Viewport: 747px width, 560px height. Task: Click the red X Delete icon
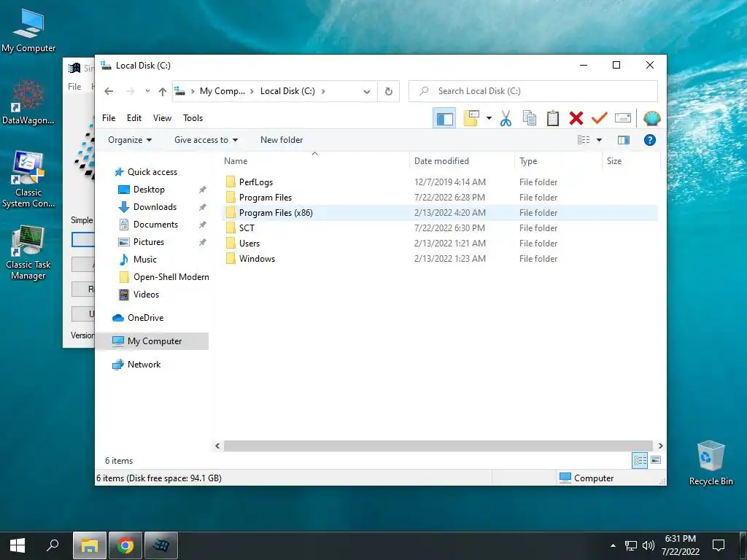coord(576,118)
